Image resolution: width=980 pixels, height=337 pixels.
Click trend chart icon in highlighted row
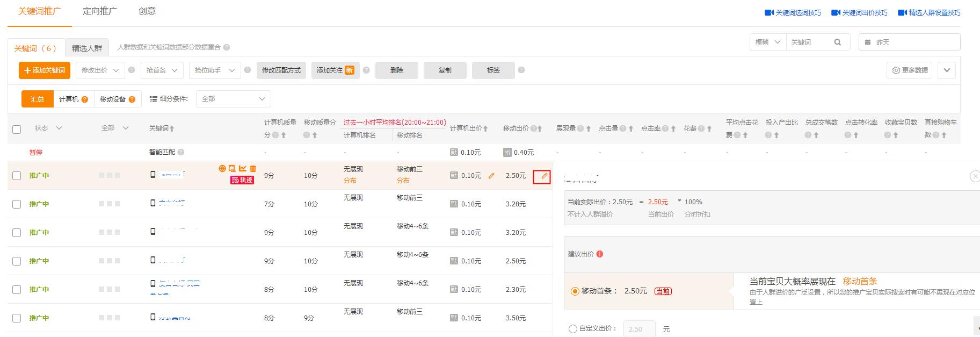pos(243,168)
